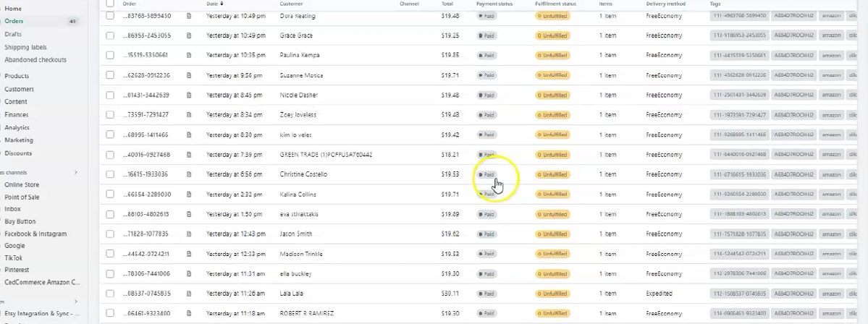Select checkbox for Madison Trinkle's order
The width and height of the screenshot is (868, 324).
coord(110,254)
